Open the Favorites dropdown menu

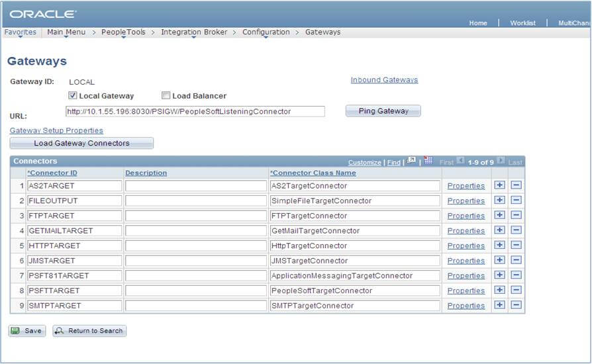coord(21,32)
